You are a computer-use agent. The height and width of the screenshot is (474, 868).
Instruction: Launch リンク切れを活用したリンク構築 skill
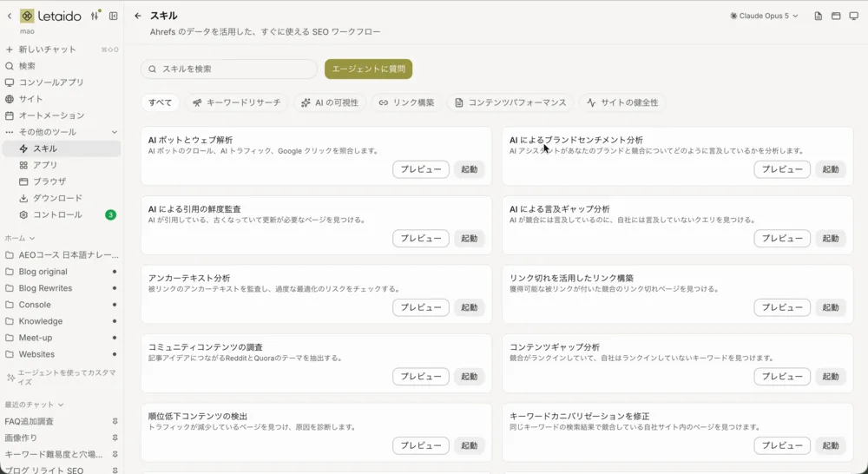tap(831, 307)
